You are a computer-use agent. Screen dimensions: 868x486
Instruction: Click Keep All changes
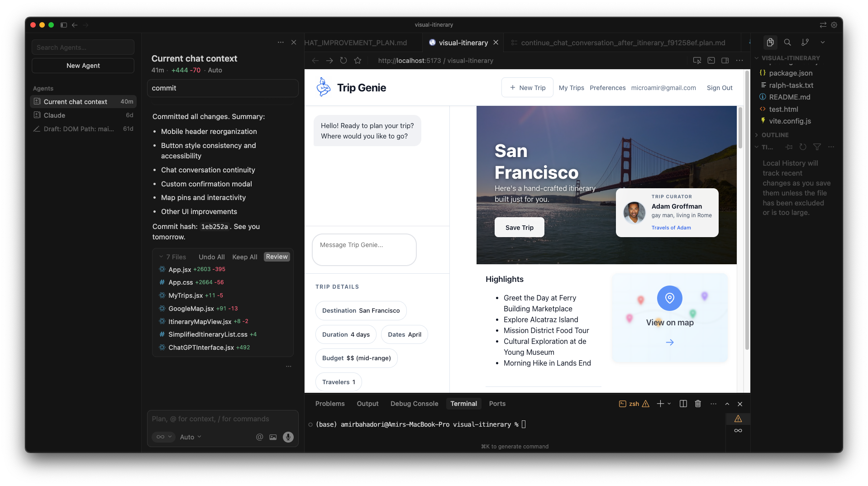click(244, 257)
